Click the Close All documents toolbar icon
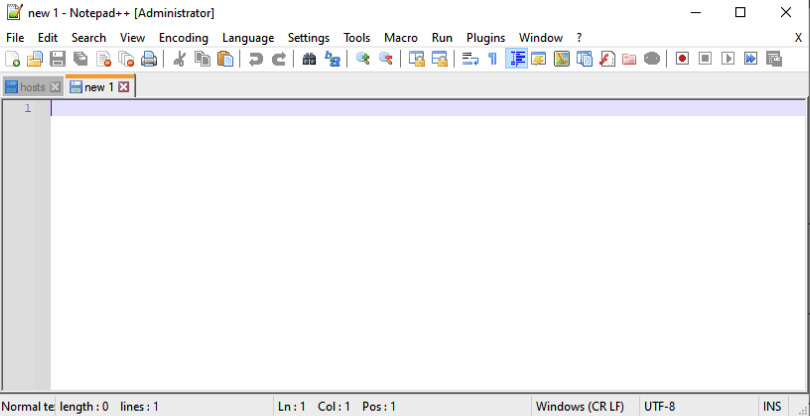 [x=126, y=59]
